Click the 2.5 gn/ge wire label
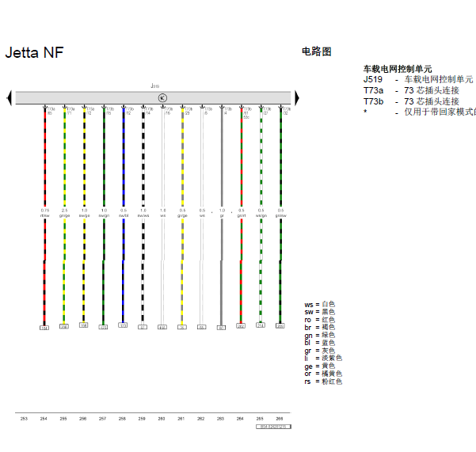This screenshot has width=476, height=452. (x=65, y=213)
